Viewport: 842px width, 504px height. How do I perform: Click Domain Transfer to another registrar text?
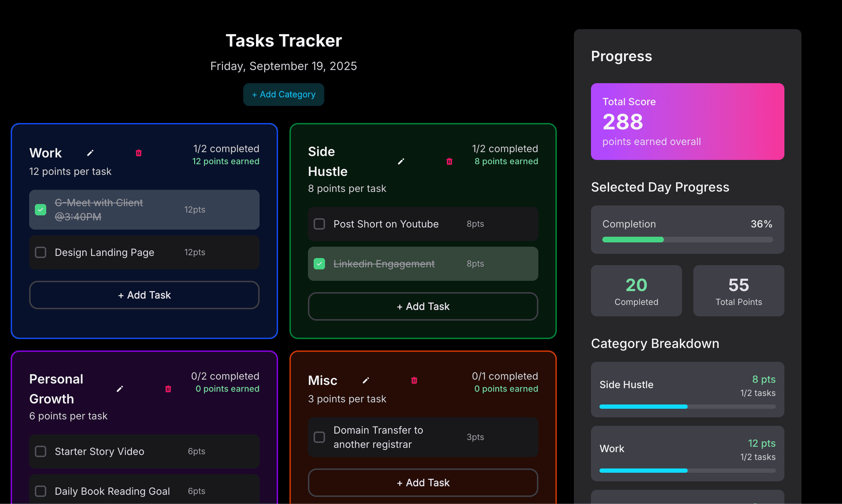tap(378, 437)
